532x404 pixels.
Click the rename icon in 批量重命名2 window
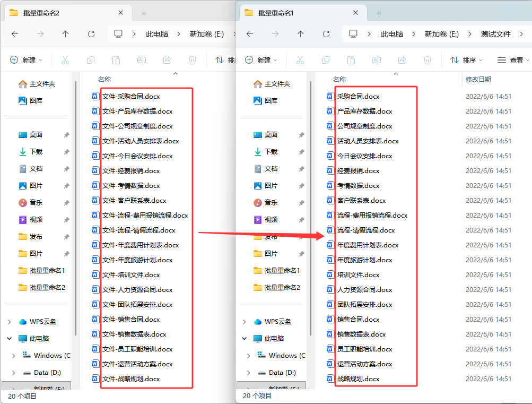click(142, 60)
